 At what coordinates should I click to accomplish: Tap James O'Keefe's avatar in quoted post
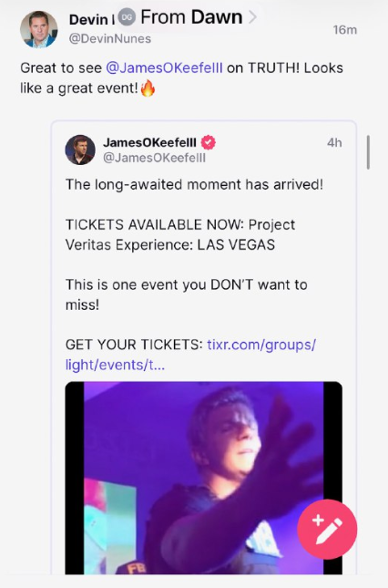pos(80,150)
